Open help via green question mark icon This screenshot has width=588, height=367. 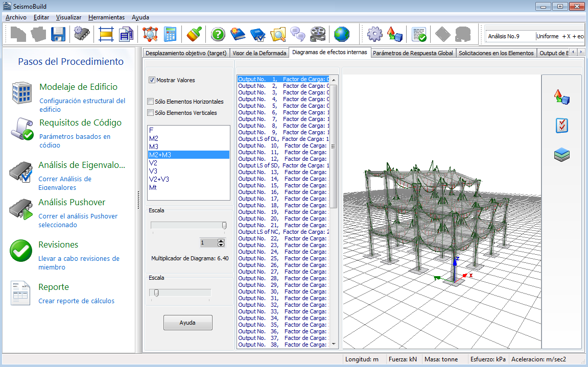coord(218,34)
